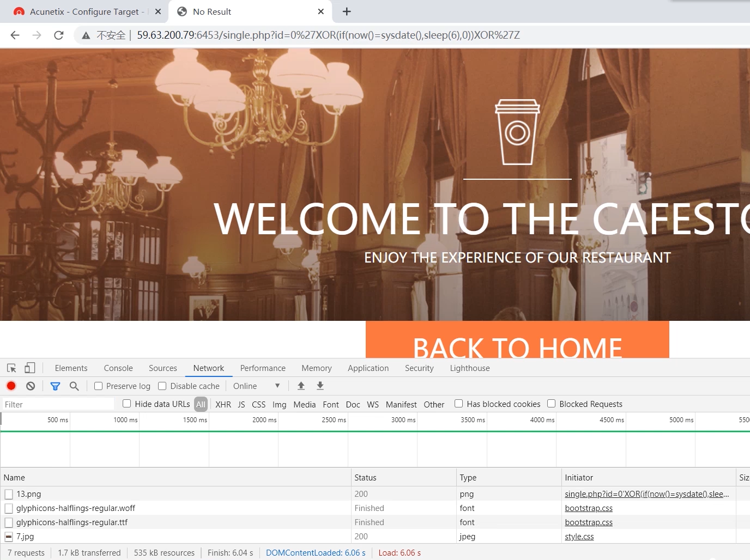Check Hide data URLs

[x=126, y=404]
